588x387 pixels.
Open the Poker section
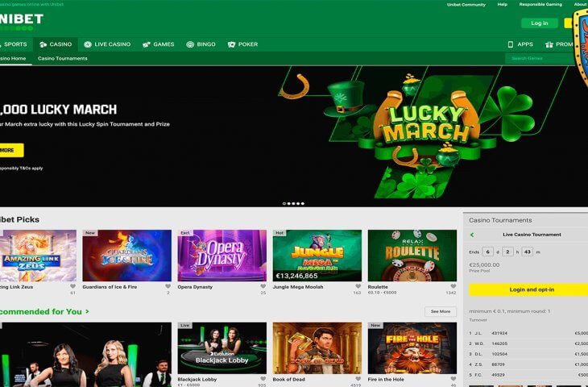243,44
